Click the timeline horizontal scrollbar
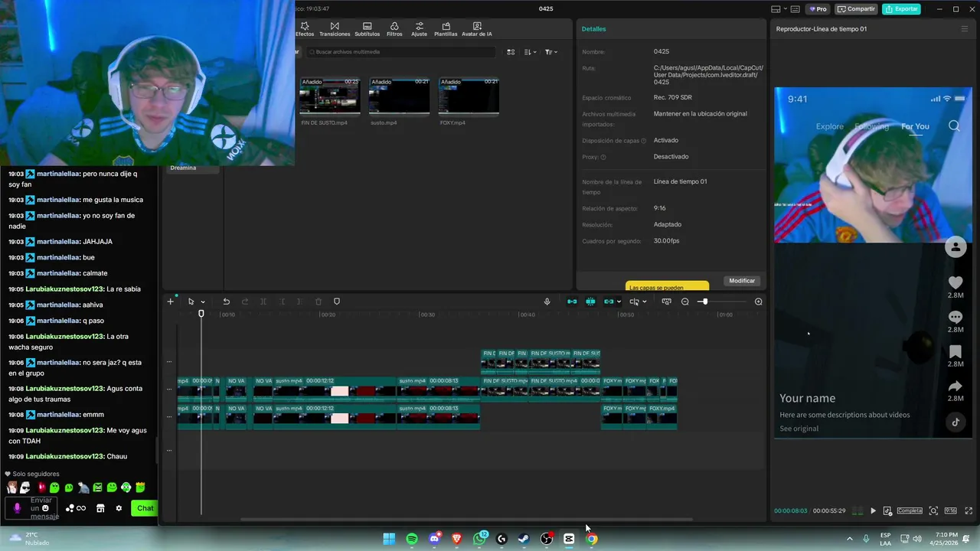 pyautogui.click(x=466, y=520)
